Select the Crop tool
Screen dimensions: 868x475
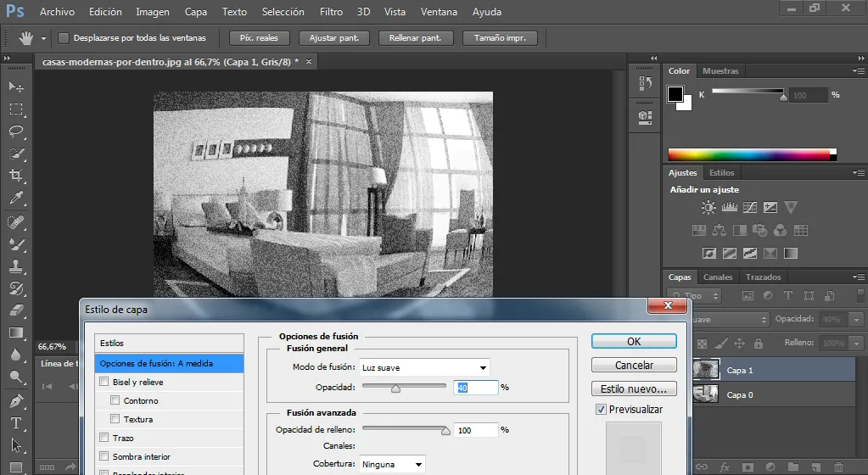tap(16, 176)
